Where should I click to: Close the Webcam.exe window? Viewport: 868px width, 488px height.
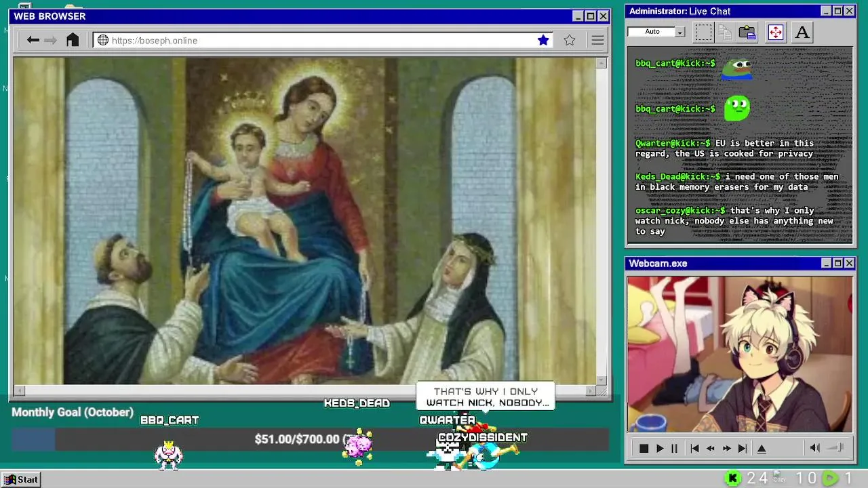click(850, 263)
